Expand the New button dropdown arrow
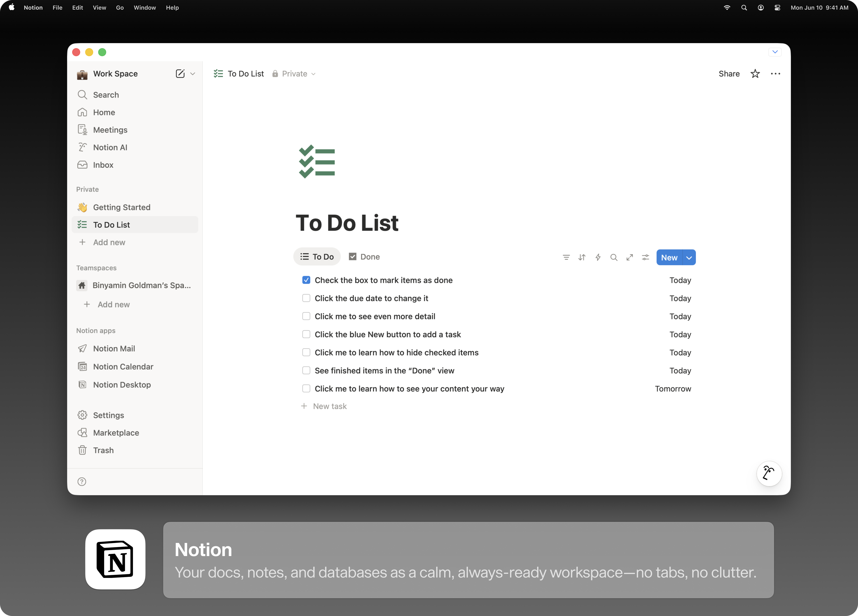Viewport: 858px width, 616px height. coord(689,257)
